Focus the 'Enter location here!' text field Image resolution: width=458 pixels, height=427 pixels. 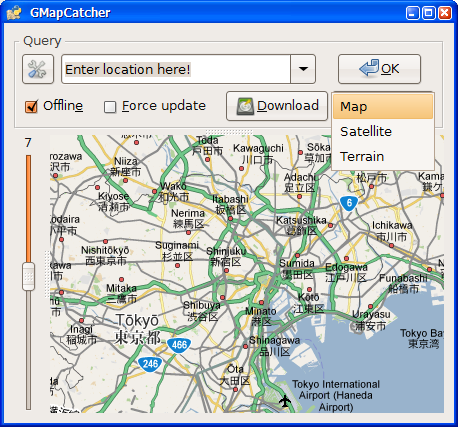click(x=176, y=69)
